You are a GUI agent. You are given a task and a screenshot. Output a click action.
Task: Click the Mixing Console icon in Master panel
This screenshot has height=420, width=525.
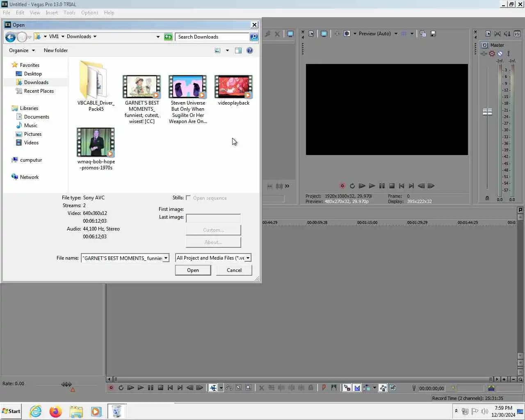[x=517, y=34]
